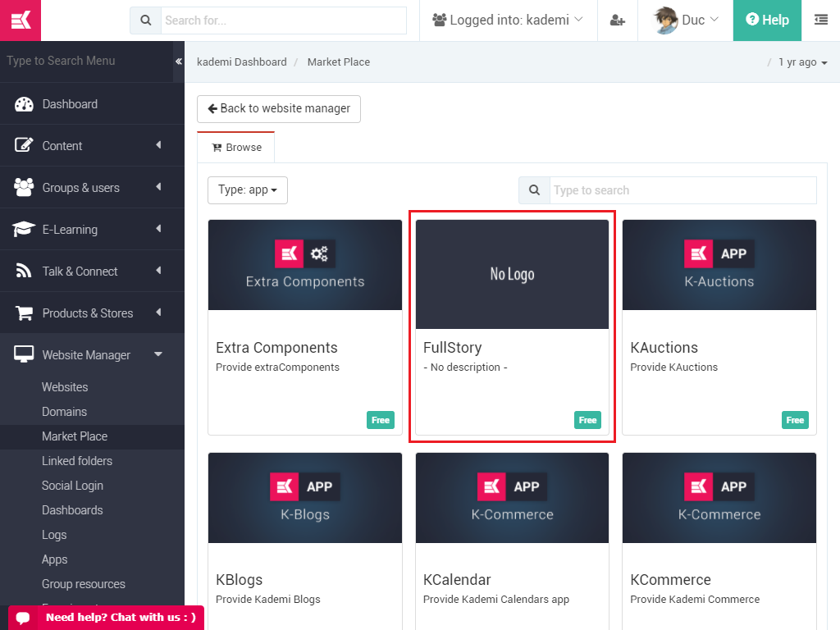Click the KCommerce app banner image

coord(719,498)
